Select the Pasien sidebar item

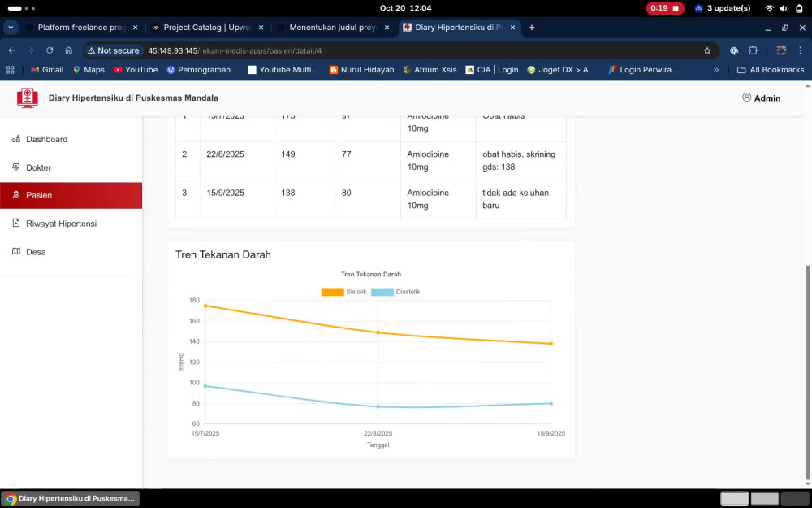71,195
